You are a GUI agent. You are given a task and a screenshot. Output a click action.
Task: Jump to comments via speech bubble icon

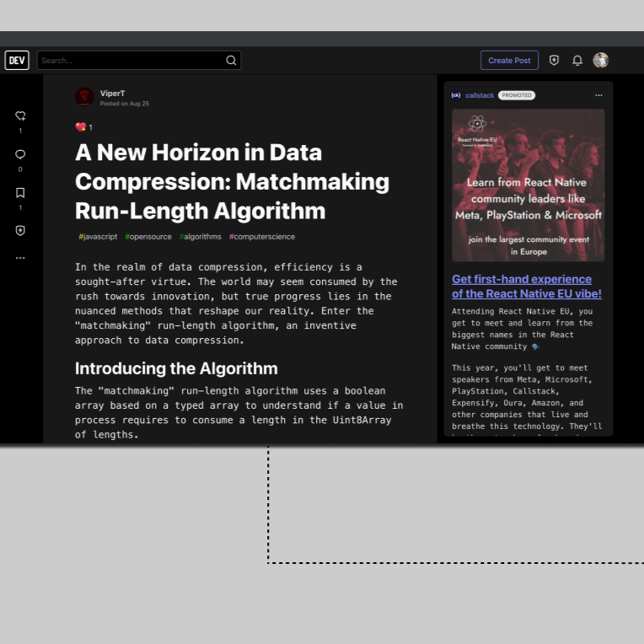(20, 154)
